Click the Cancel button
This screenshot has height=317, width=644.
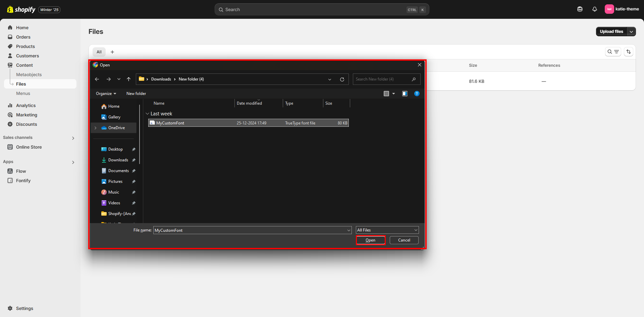tap(404, 240)
